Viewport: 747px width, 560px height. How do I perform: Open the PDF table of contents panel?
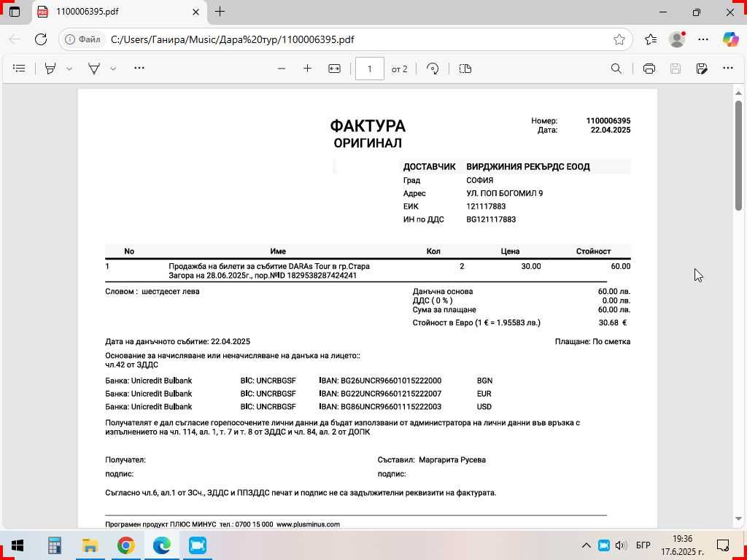pyautogui.click(x=20, y=69)
